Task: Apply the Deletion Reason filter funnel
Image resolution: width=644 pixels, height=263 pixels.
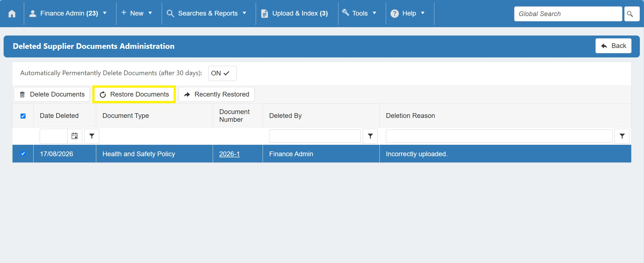Action: 622,136
